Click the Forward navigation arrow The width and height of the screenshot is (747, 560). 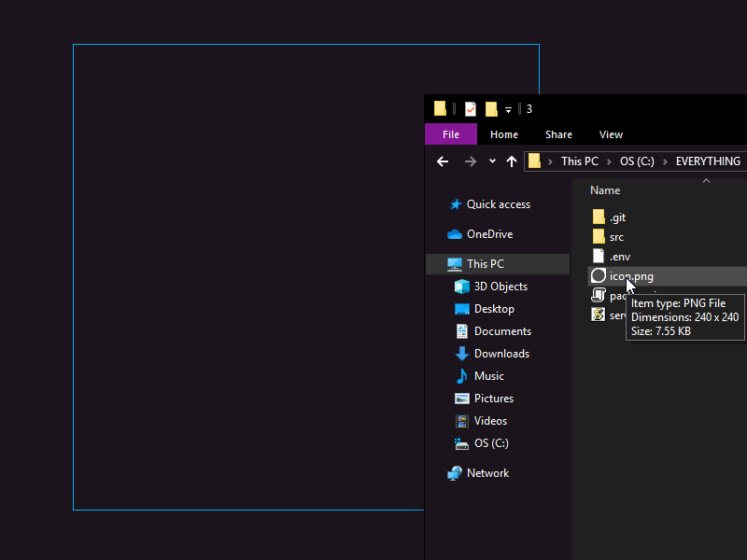[x=471, y=161]
